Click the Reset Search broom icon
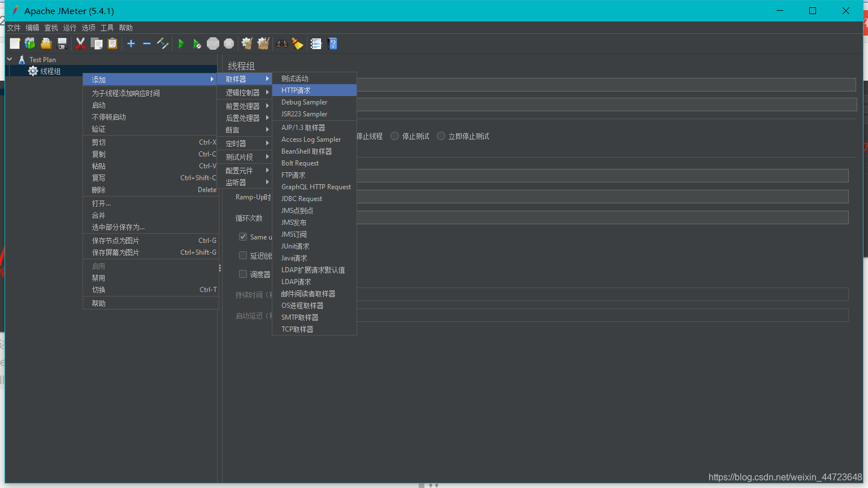Screen dimensions: 868x488 297,43
